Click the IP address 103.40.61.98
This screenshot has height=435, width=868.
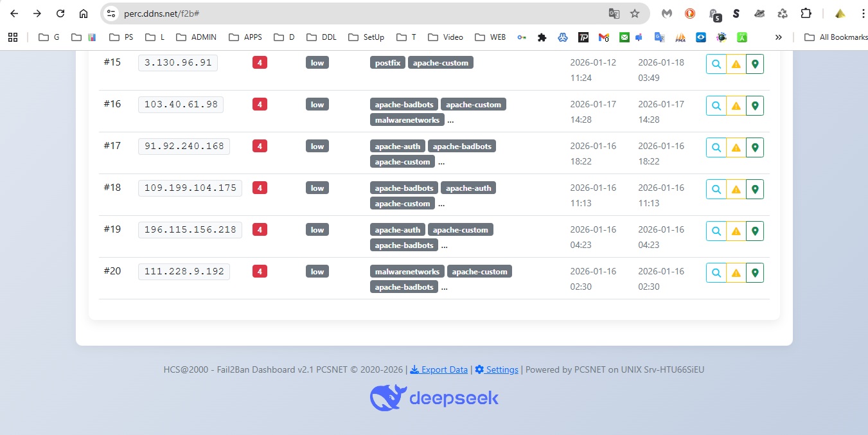(181, 105)
